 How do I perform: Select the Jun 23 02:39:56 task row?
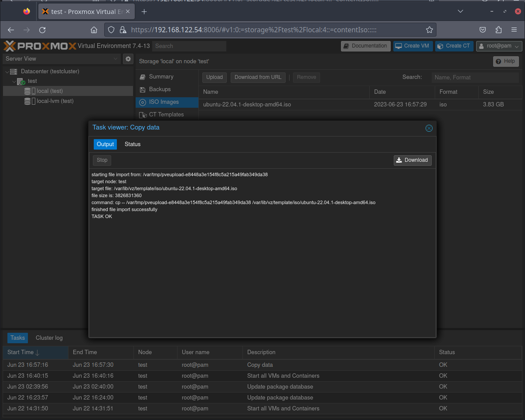(262, 386)
